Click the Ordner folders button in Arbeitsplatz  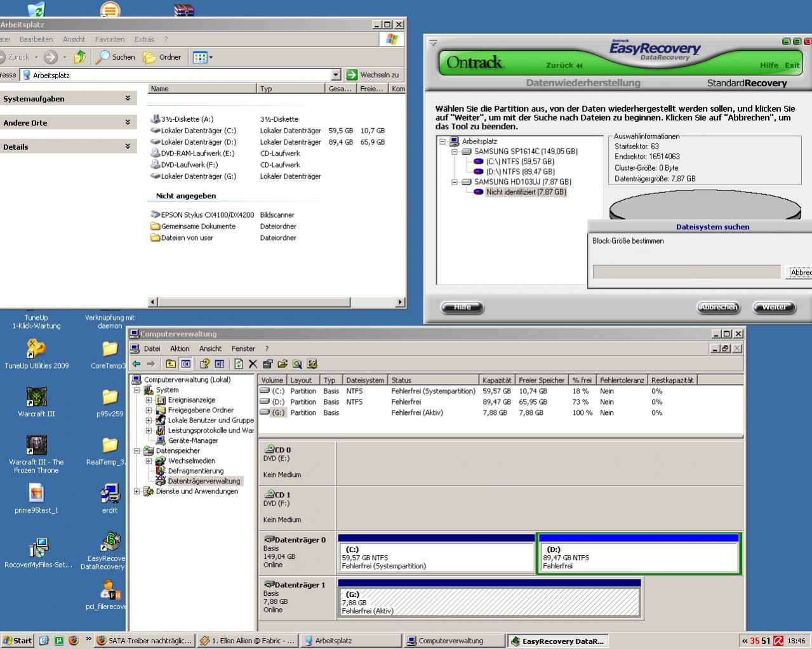tap(163, 57)
